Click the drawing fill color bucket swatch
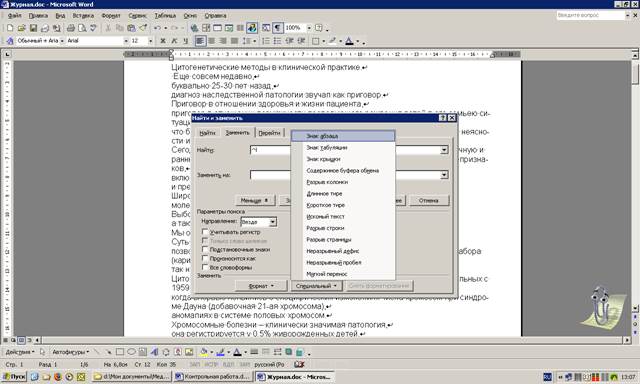This screenshot has width=640, height=384. pos(203,352)
